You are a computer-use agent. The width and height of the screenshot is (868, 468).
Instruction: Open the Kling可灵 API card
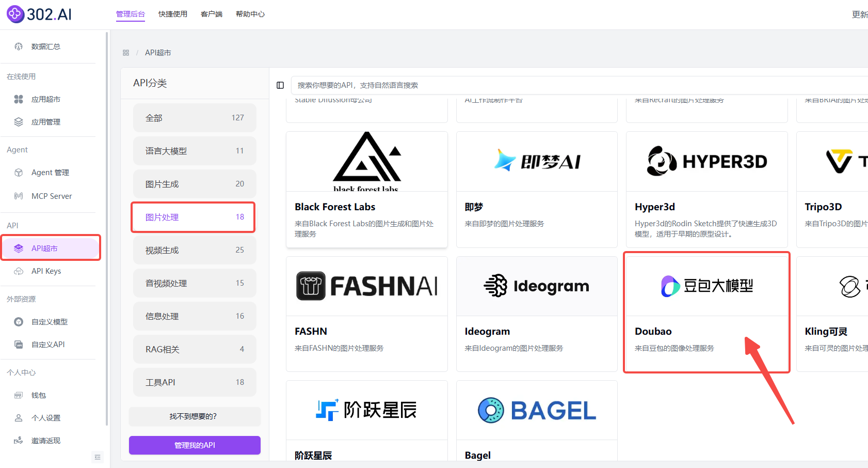832,314
